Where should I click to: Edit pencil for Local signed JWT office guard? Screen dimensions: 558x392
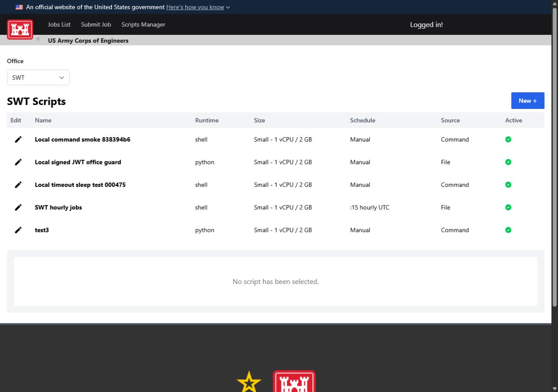[18, 162]
